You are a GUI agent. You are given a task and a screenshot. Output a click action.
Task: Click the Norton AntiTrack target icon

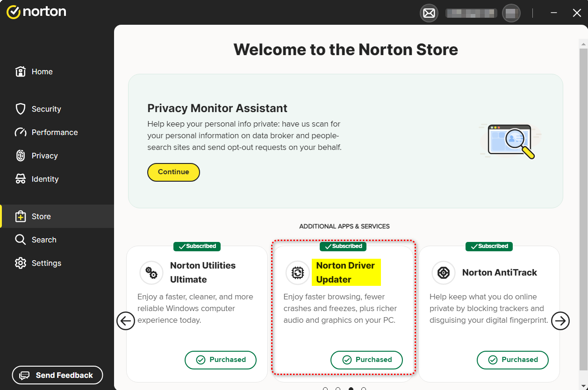(x=443, y=273)
